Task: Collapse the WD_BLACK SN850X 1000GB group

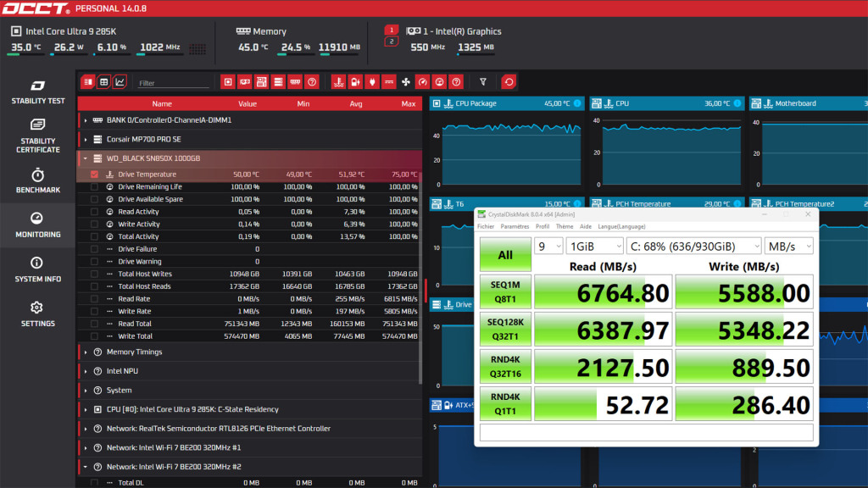Action: pos(86,158)
